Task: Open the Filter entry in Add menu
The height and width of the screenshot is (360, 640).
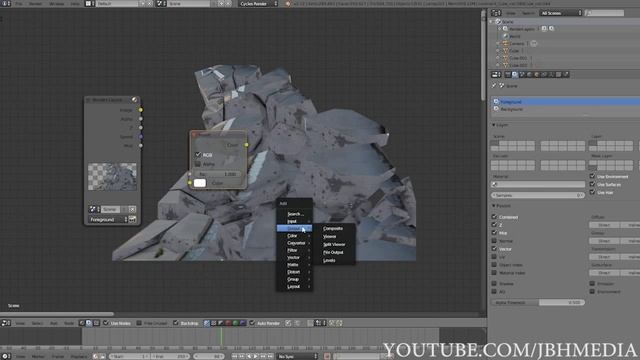Action: point(294,250)
